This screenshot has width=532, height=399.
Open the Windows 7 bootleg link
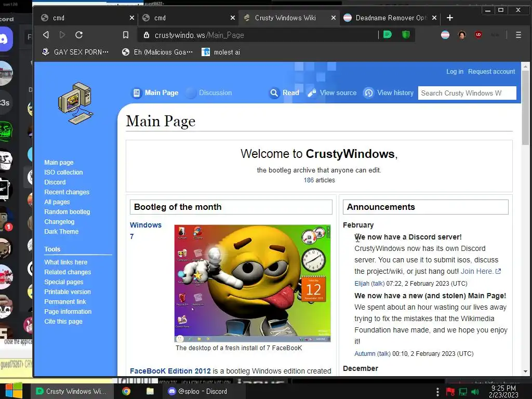click(x=145, y=231)
